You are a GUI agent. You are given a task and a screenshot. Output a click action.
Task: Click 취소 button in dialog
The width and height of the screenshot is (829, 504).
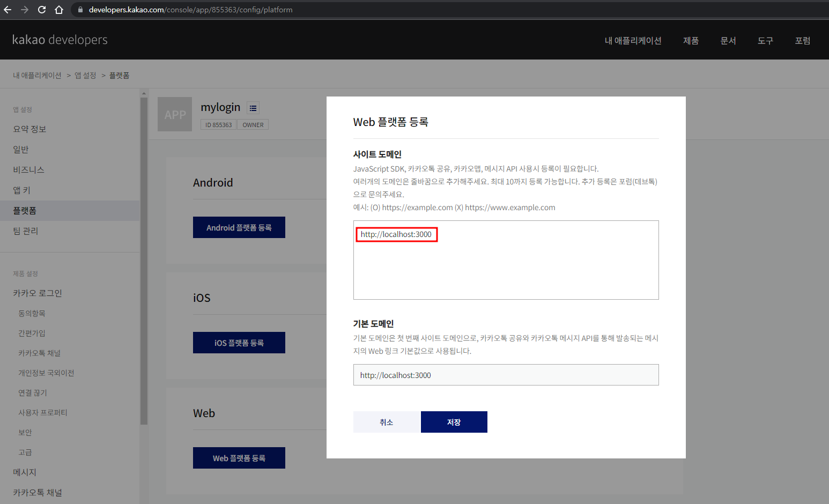coord(387,422)
